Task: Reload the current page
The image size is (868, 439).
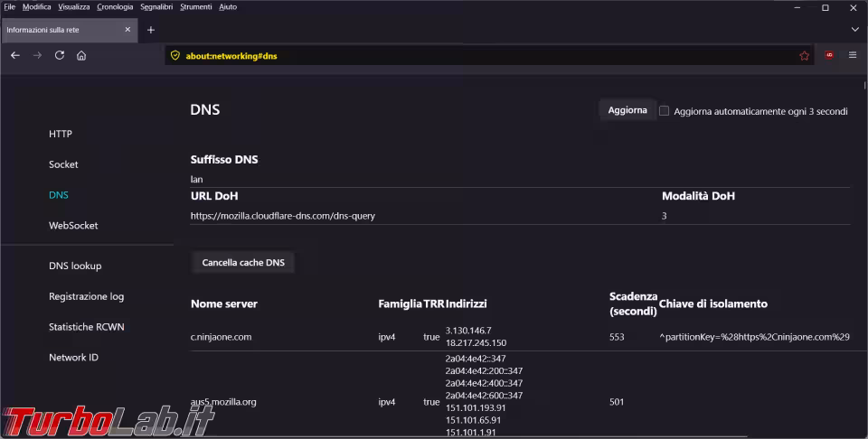Action: point(60,55)
